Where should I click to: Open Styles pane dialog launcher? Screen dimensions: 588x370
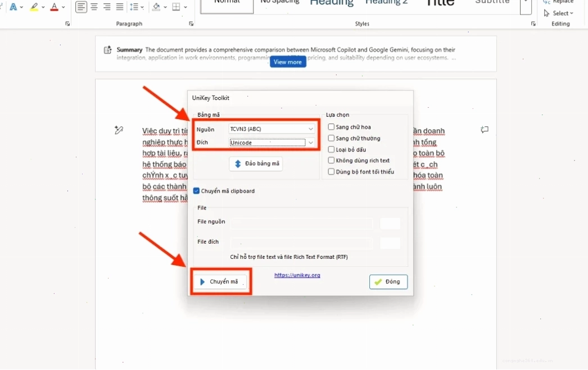(x=533, y=24)
